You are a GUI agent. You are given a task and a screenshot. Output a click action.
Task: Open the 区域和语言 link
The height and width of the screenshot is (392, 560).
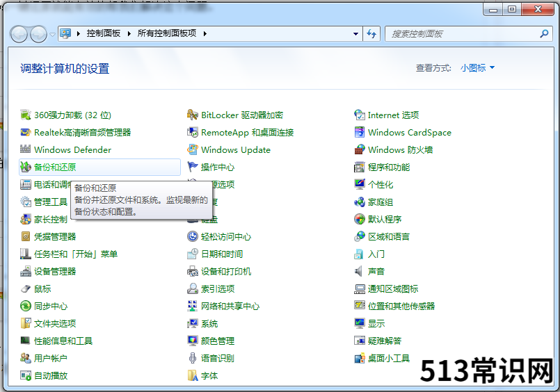tap(389, 236)
